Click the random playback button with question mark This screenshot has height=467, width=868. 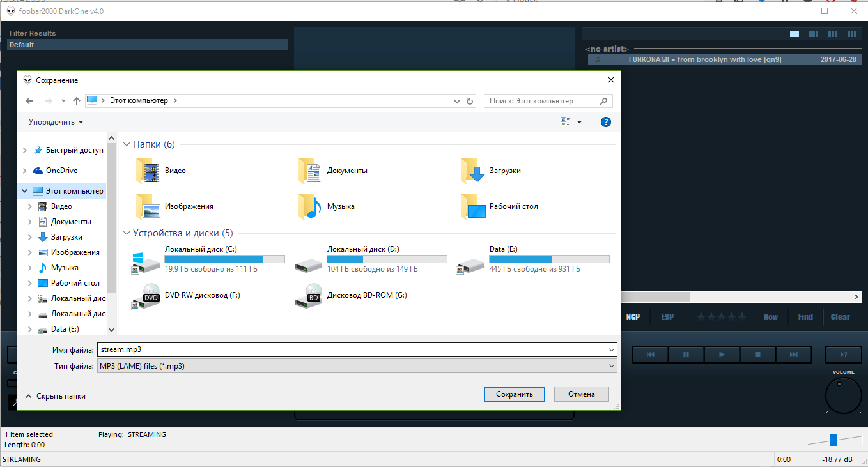(843, 355)
